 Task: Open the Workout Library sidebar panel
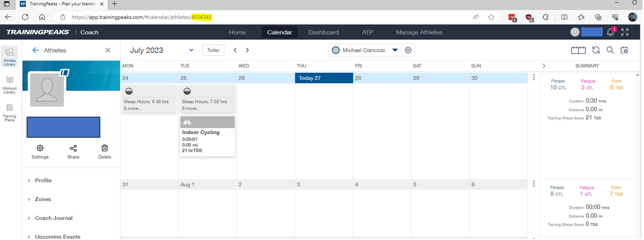click(x=9, y=85)
